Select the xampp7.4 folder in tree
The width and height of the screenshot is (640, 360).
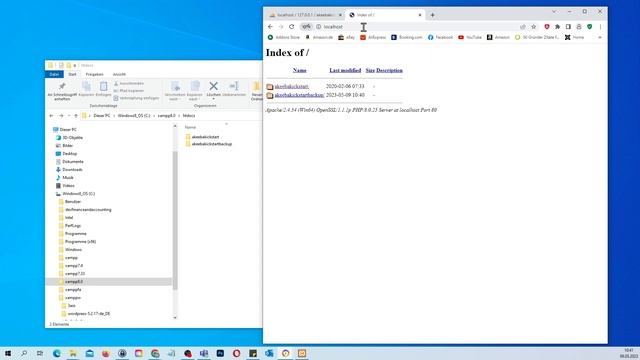click(x=74, y=266)
